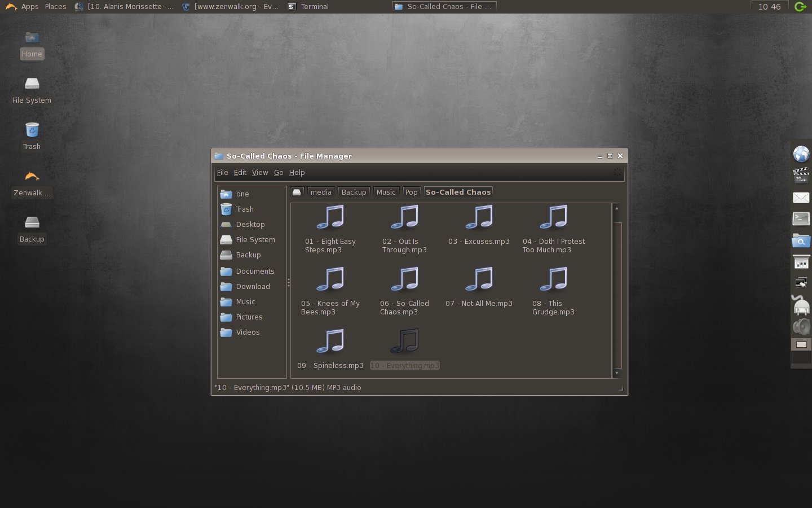Click the File System desktop icon

(32, 84)
